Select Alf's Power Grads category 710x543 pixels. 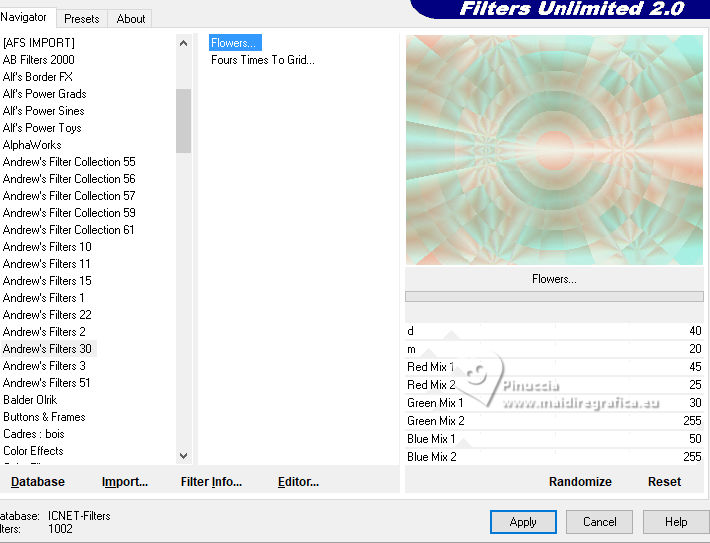(44, 94)
